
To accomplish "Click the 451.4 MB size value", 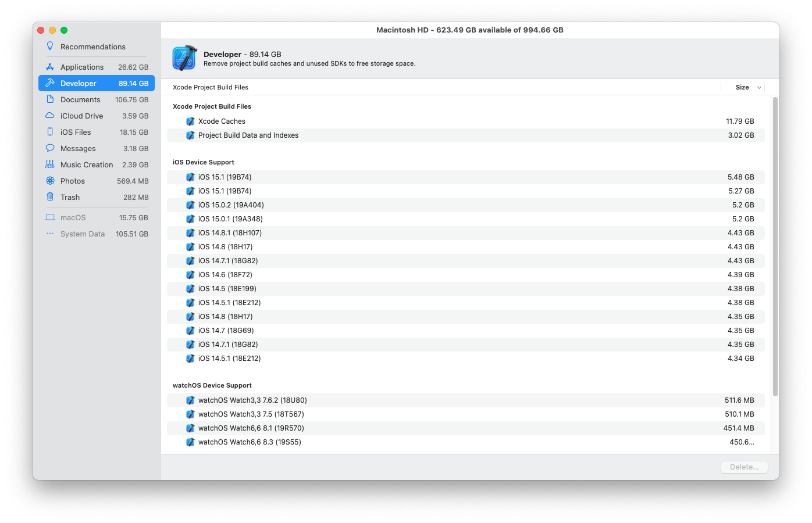I will tap(739, 428).
